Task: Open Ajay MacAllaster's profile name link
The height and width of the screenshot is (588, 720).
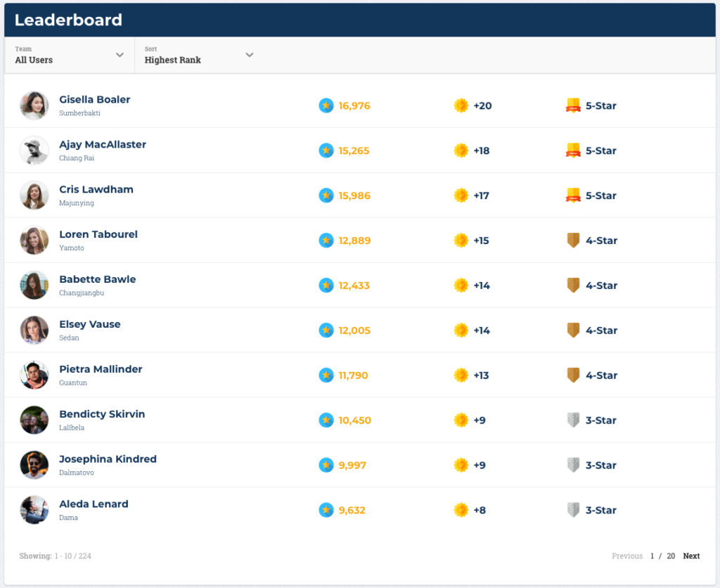Action: click(103, 144)
